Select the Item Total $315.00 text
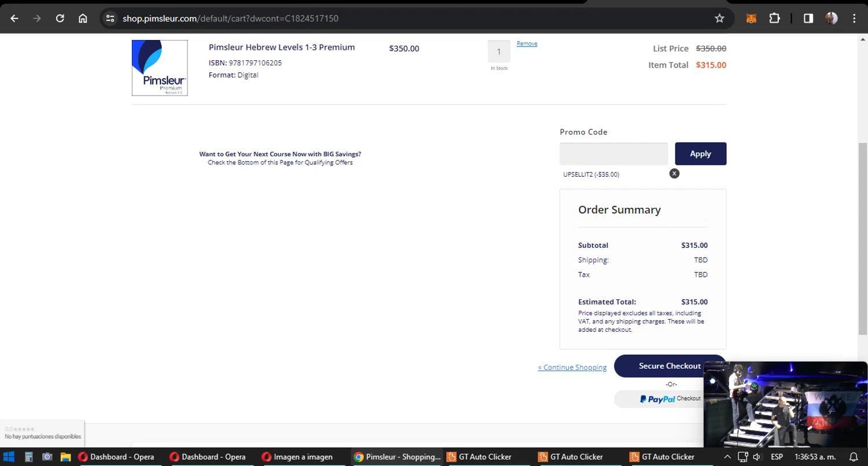The height and width of the screenshot is (466, 868). [x=711, y=65]
